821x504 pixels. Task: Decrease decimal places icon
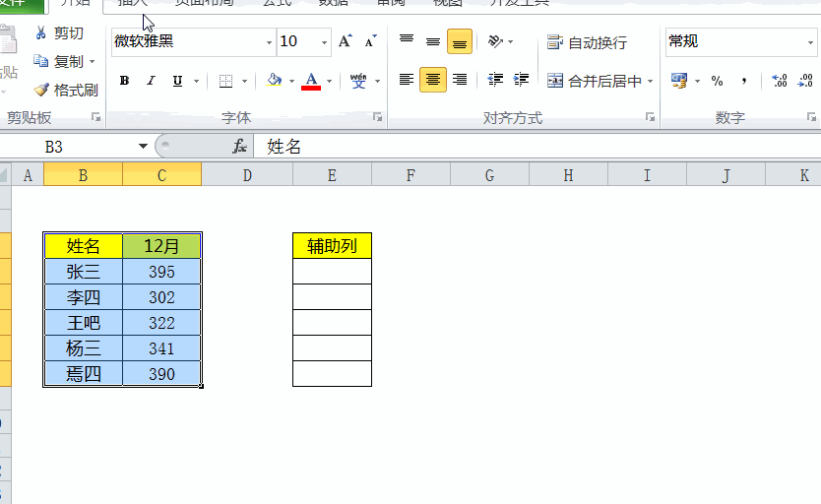pos(805,81)
